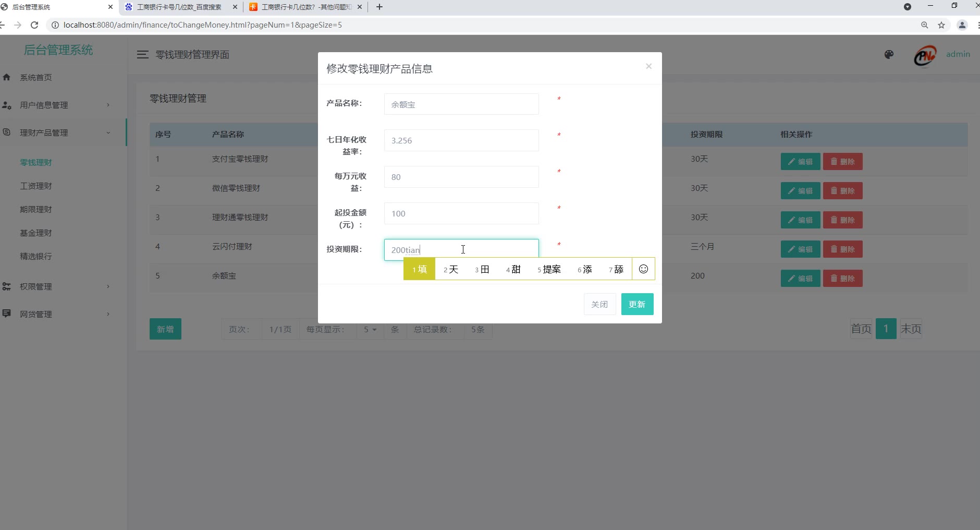Viewport: 980px width, 530px height.
Task: Choose IME candidate 填
Action: (420, 269)
